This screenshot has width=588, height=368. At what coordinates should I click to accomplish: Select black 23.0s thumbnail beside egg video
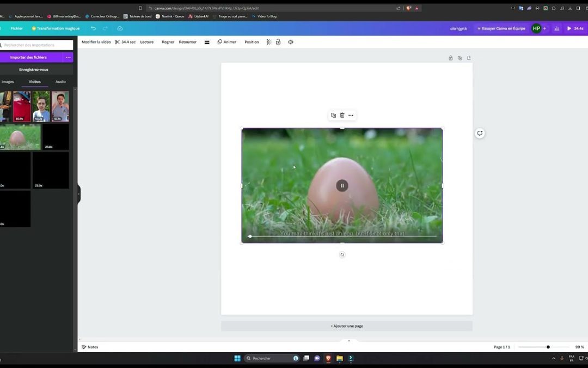pos(56,137)
